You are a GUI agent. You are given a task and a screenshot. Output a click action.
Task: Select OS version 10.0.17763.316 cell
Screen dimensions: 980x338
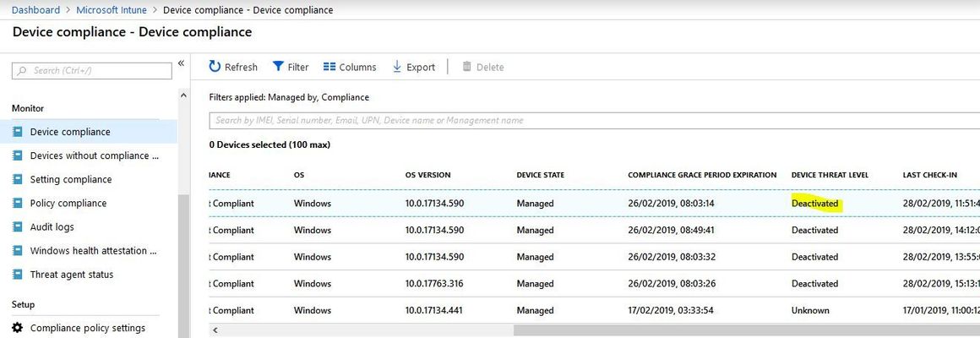pos(433,284)
